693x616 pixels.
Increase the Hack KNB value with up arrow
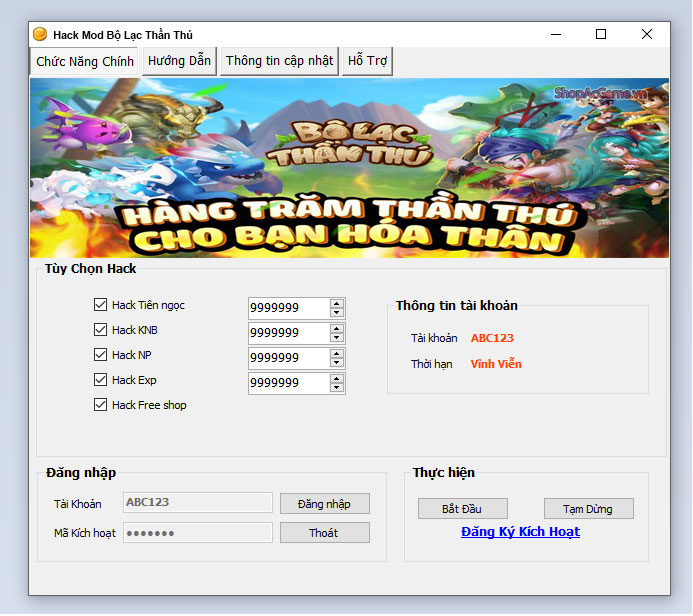337,329
